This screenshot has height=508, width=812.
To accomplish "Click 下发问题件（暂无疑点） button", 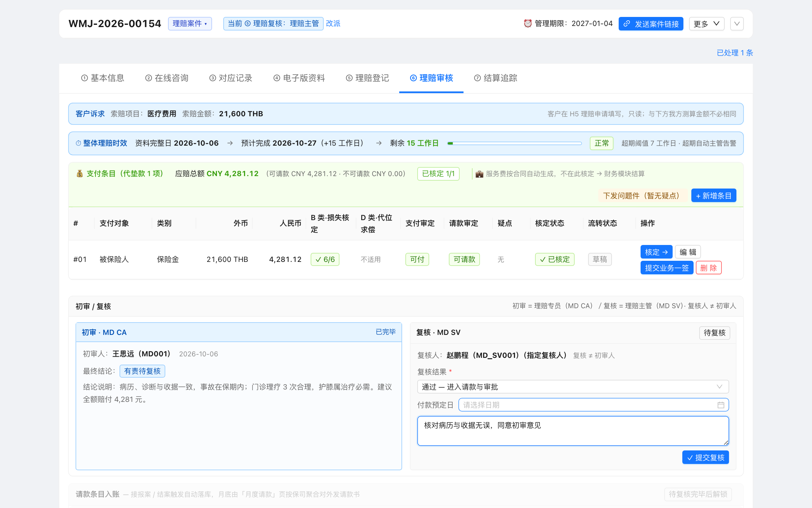I will coord(643,196).
